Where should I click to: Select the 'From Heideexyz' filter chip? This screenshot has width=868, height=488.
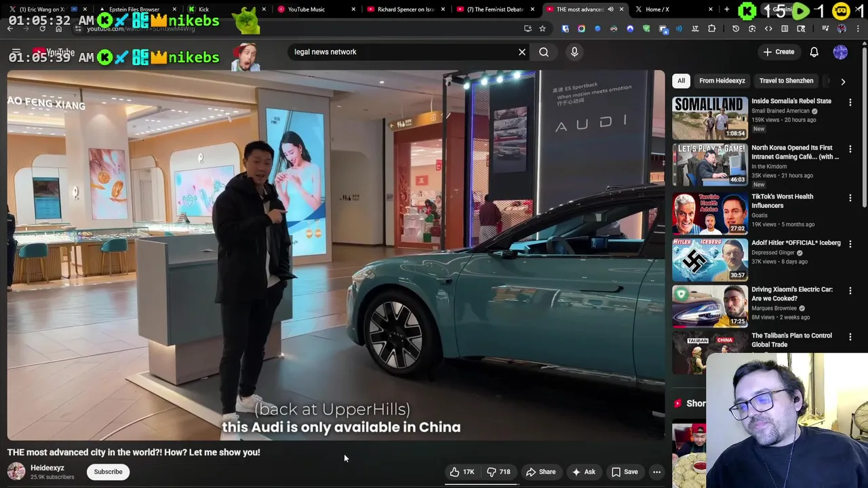[722, 81]
